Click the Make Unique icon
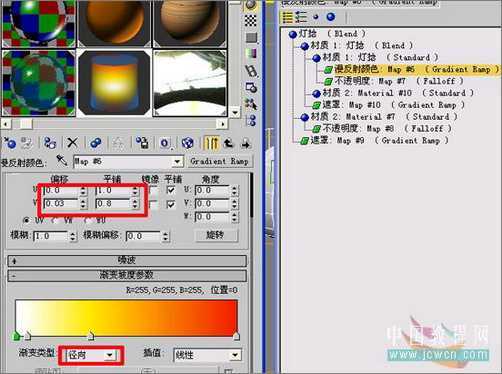502x374 pixels. click(x=117, y=143)
